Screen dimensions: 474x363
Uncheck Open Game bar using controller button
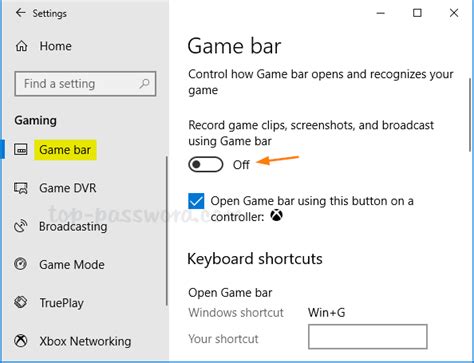[x=196, y=201]
